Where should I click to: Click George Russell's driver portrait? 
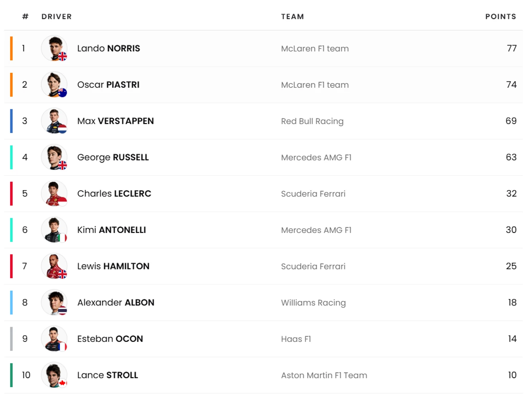54,157
